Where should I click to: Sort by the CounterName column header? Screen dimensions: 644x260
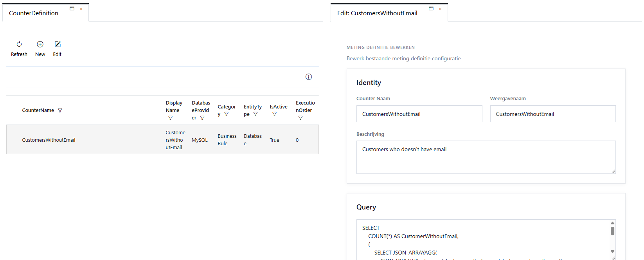pyautogui.click(x=38, y=110)
